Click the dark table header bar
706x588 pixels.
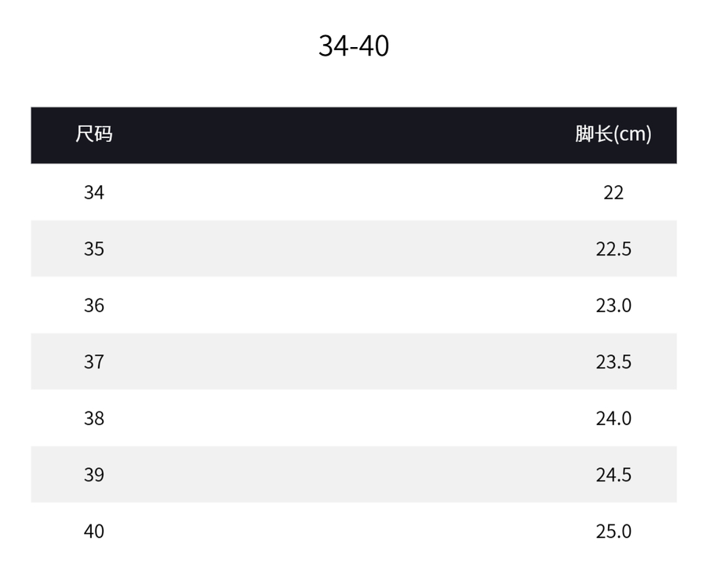(x=353, y=135)
